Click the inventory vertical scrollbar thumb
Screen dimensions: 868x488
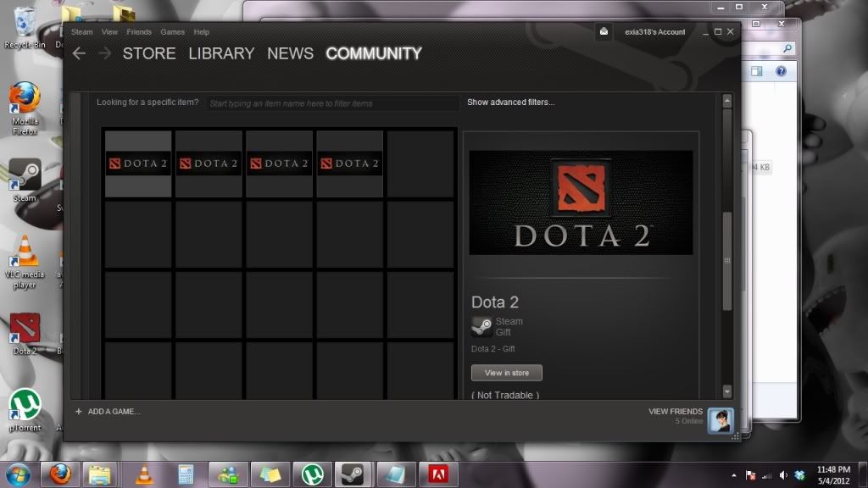[727, 261]
